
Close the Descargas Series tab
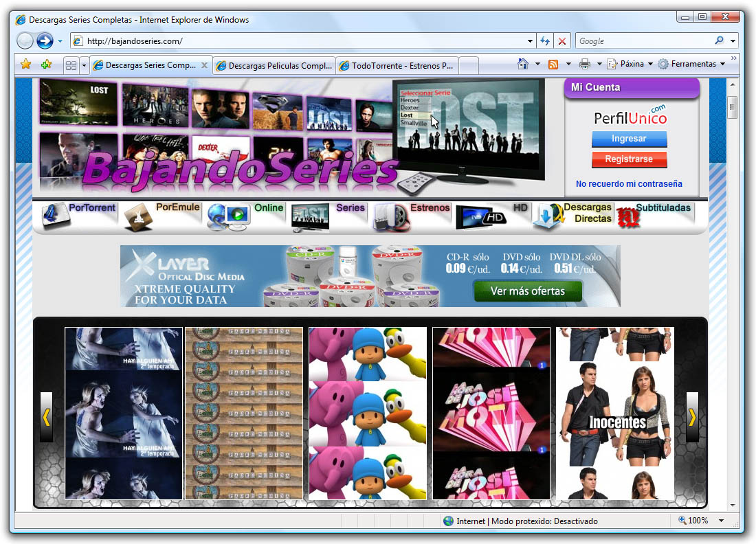pos(204,65)
